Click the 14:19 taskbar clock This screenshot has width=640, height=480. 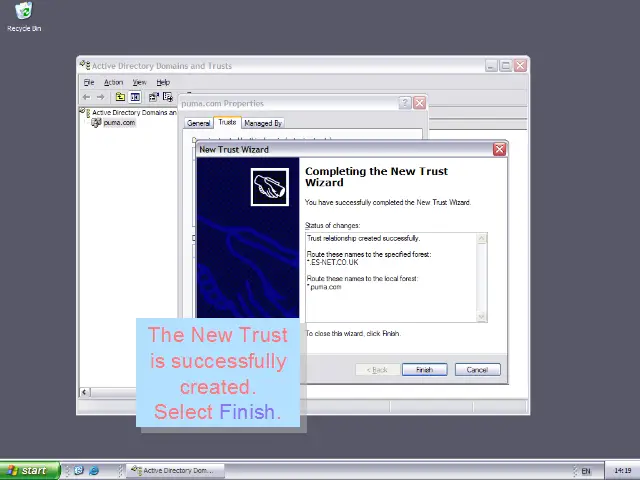[622, 471]
